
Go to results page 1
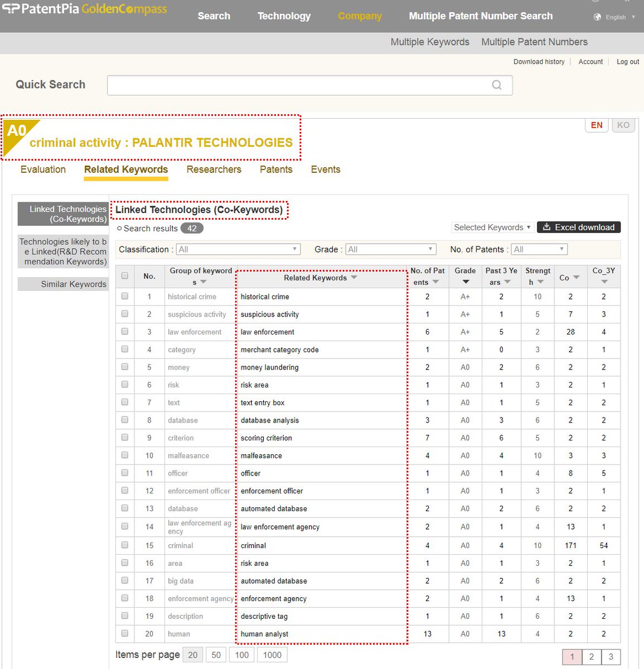coord(572,657)
